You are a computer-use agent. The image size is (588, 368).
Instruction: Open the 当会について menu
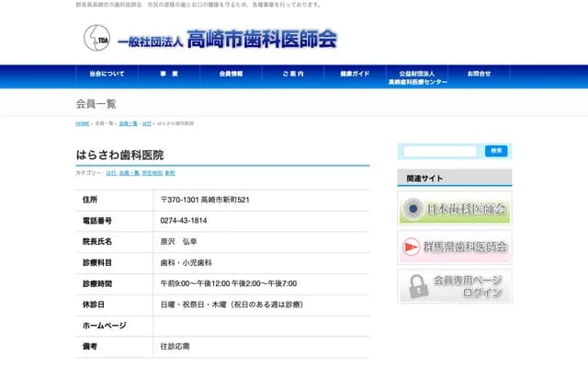(x=107, y=74)
